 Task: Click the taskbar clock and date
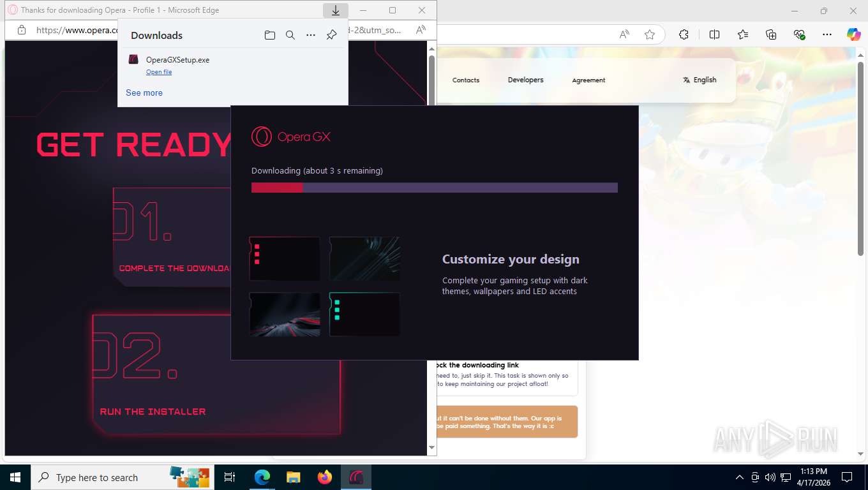(812, 477)
